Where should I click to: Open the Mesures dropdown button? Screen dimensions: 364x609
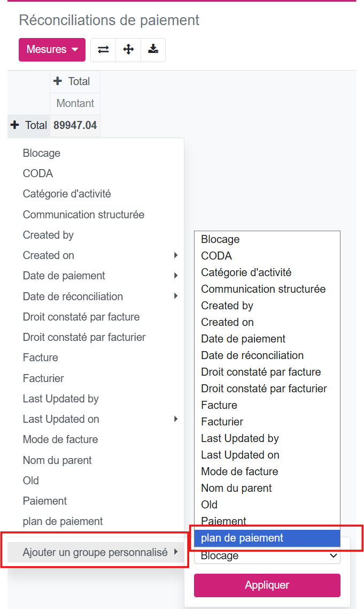click(52, 50)
